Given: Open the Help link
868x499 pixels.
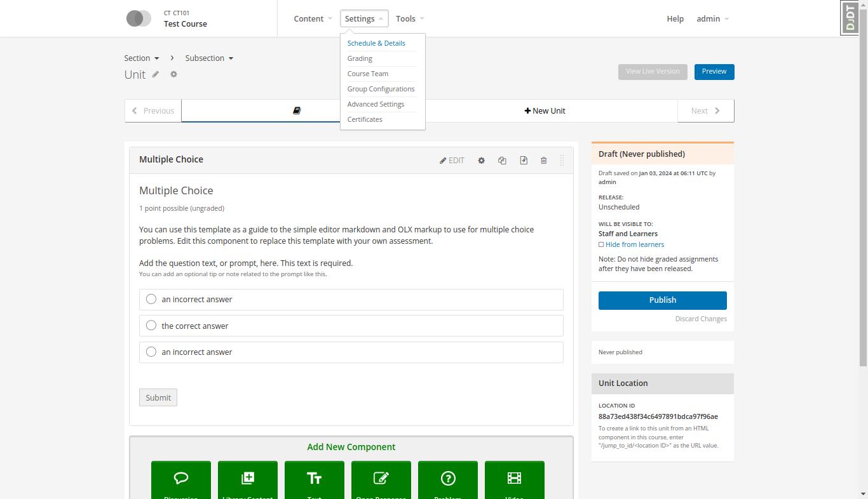Looking at the screenshot, I should [x=675, y=18].
